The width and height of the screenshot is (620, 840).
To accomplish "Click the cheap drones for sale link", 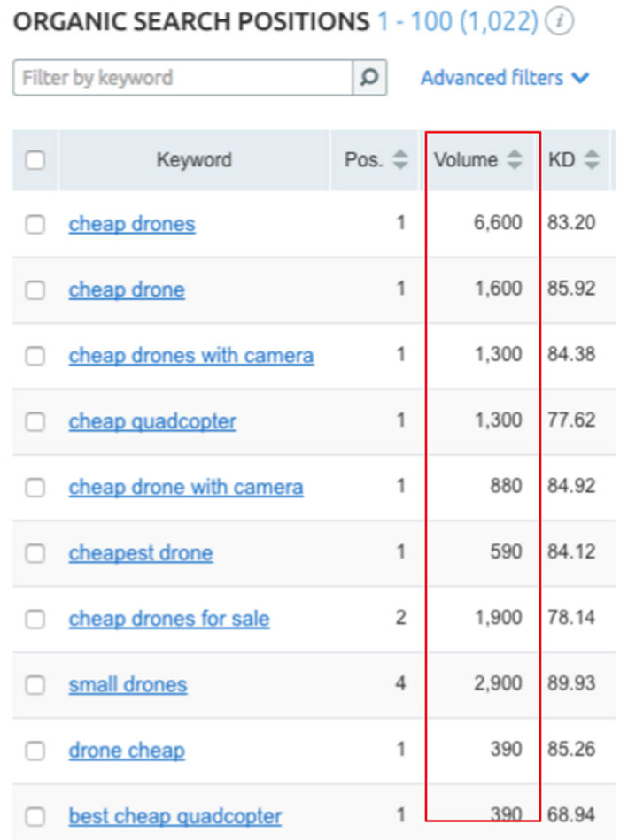I will pos(168,619).
